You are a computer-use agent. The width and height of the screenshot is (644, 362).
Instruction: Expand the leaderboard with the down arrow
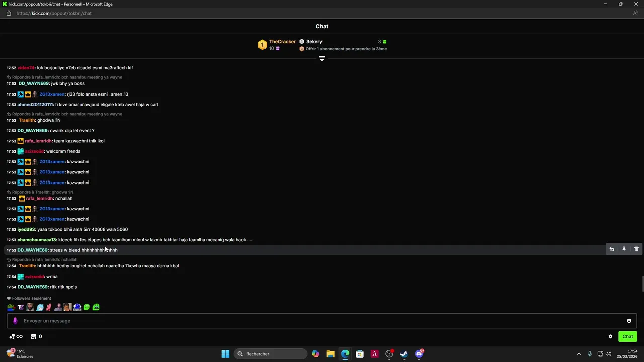point(322,59)
